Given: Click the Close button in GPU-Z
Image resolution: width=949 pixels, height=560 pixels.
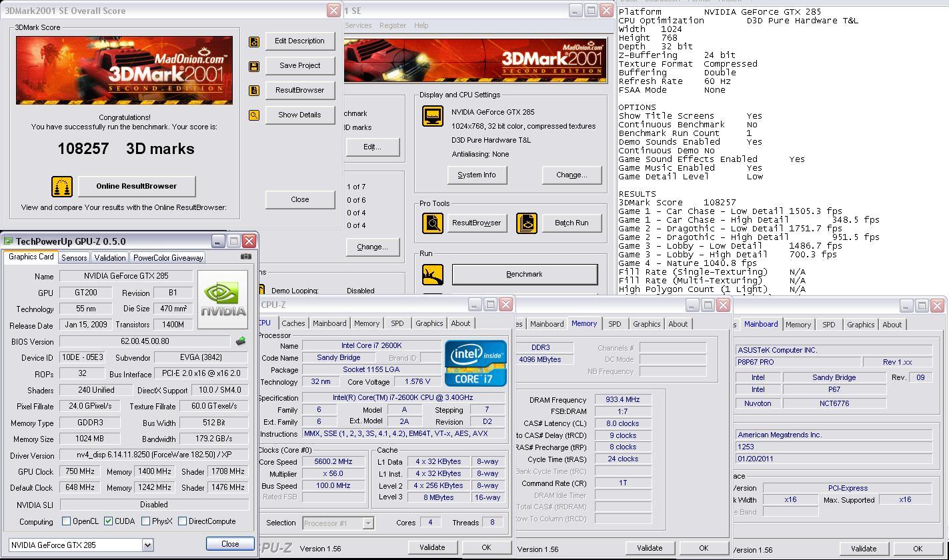Looking at the screenshot, I should (230, 544).
